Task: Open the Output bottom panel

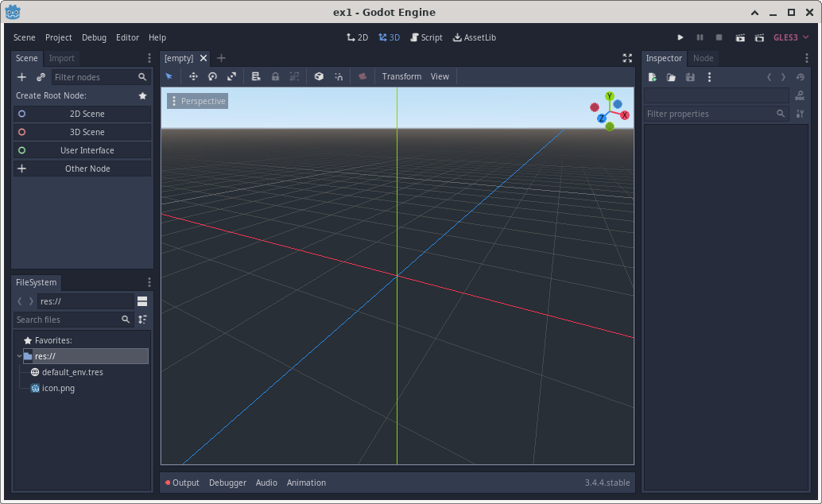Action: (x=182, y=483)
